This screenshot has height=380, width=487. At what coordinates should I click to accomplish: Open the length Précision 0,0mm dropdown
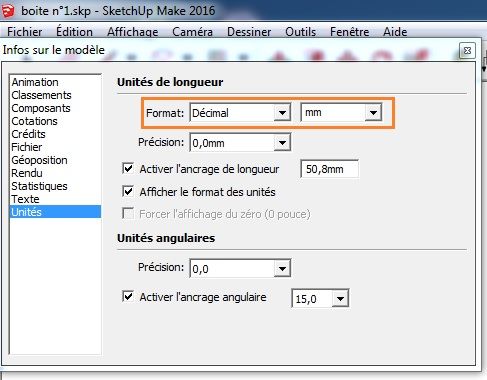click(240, 143)
